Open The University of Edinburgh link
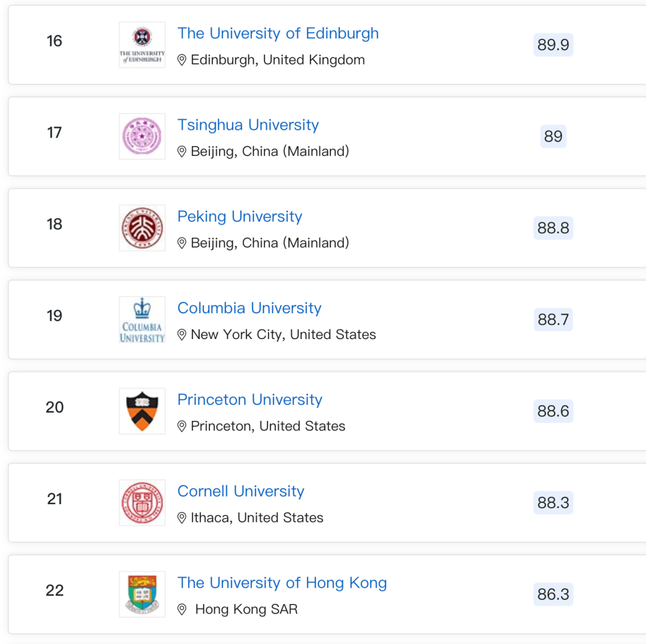 point(278,33)
